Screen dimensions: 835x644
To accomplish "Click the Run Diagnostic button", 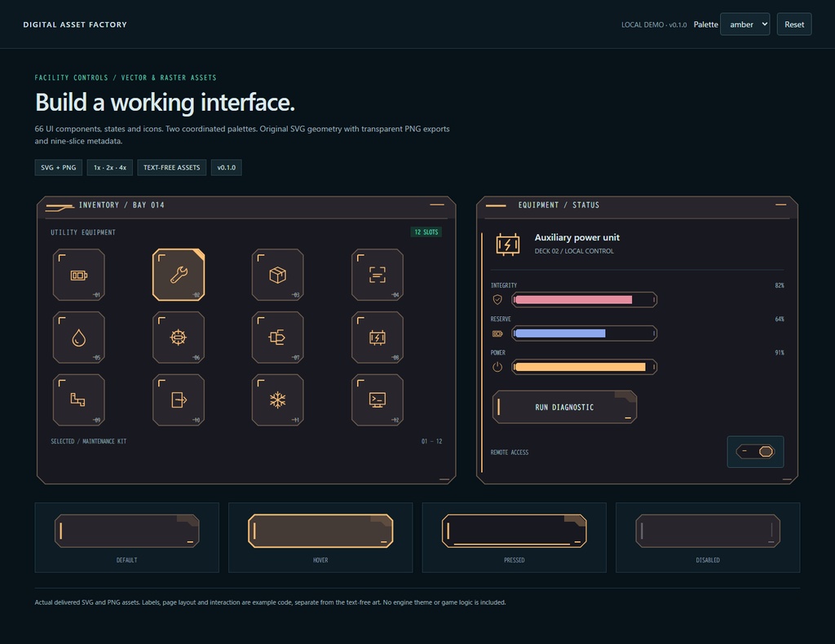I will (564, 407).
